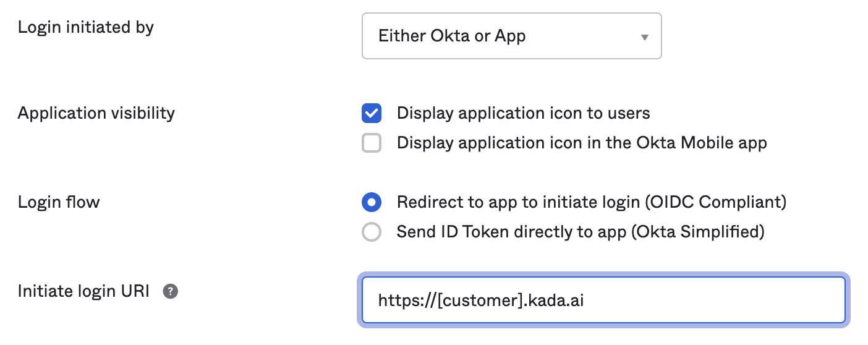Click the "Login initiated by" label
Viewport: 868px width, 345px height.
(86, 28)
